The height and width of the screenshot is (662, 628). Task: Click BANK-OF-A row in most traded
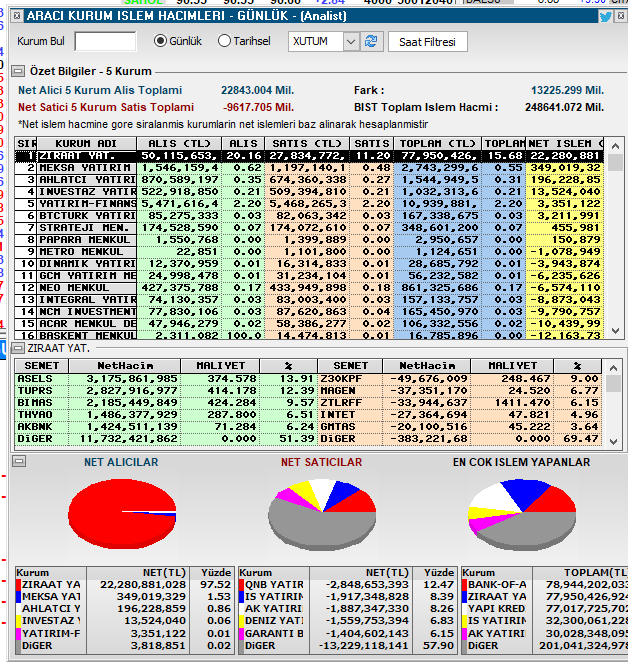point(544,585)
